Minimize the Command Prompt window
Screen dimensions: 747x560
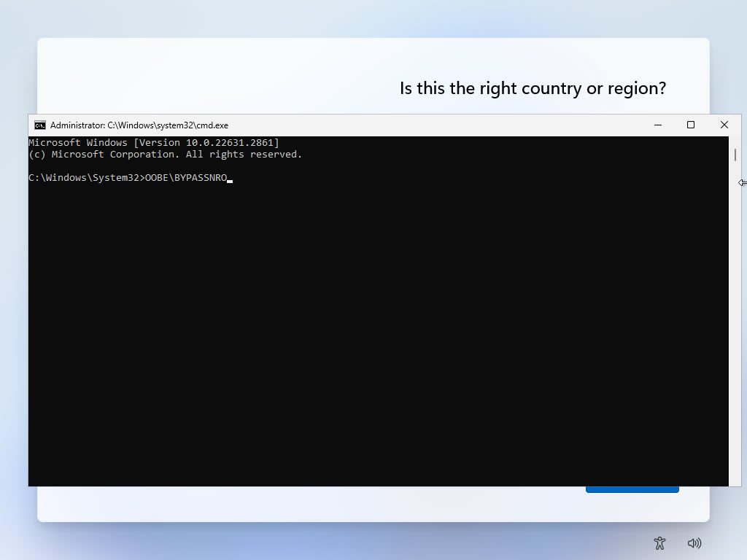coord(657,125)
